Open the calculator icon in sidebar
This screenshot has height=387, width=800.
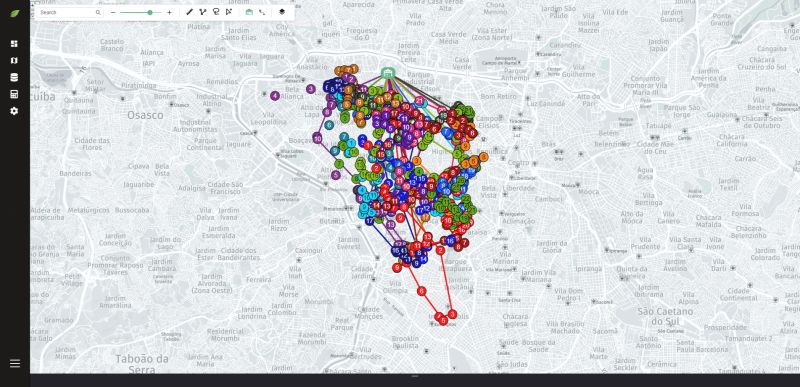tap(14, 94)
